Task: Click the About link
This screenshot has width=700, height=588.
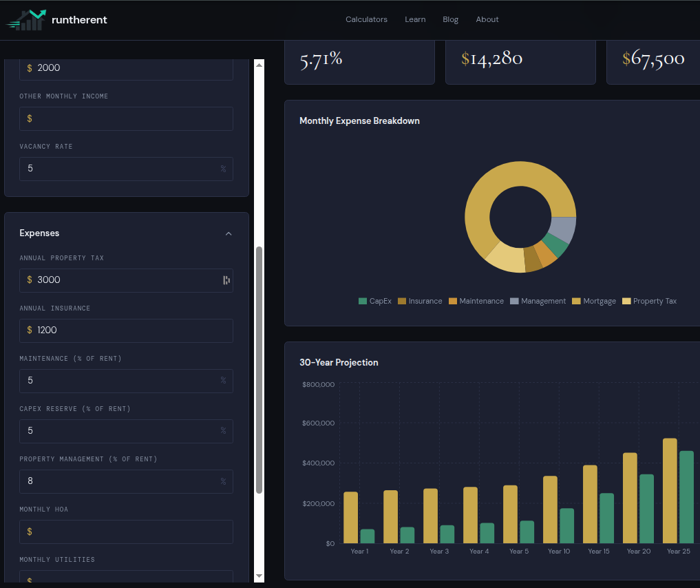Action: (487, 19)
